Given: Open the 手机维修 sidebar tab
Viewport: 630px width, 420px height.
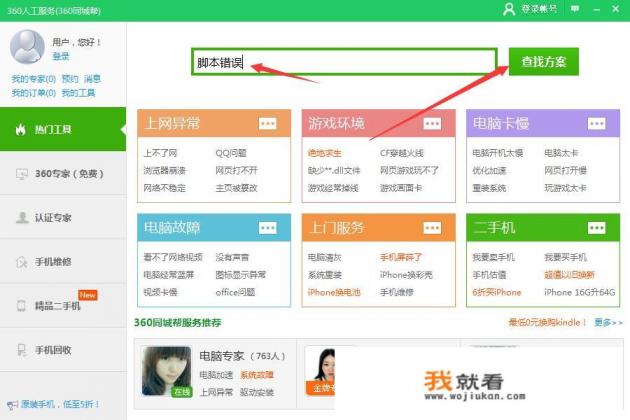Looking at the screenshot, I should pyautogui.click(x=63, y=262).
